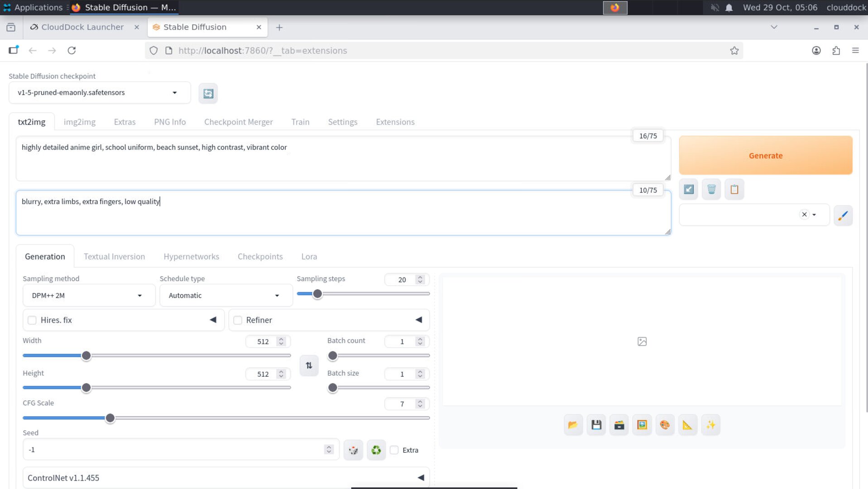Open the Stable Diffusion checkpoint dropdown

pos(100,92)
